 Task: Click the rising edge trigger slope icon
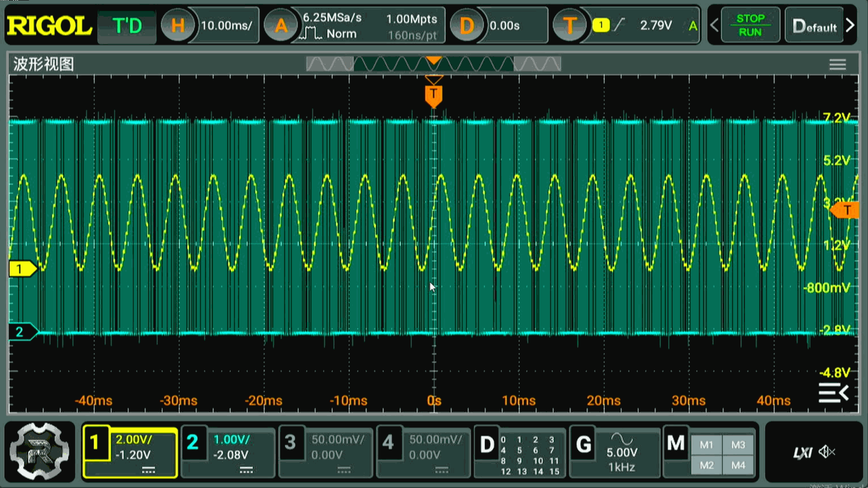(619, 25)
